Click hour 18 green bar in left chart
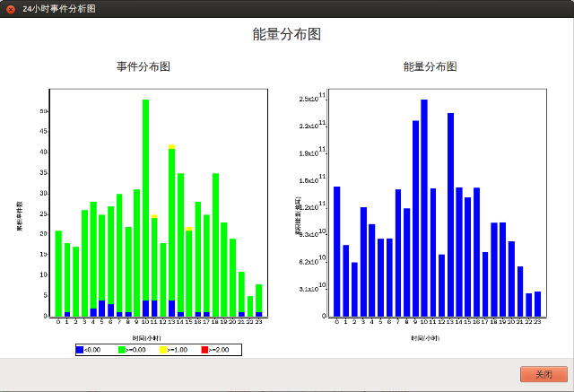This screenshot has width=574, height=392. coord(215,244)
